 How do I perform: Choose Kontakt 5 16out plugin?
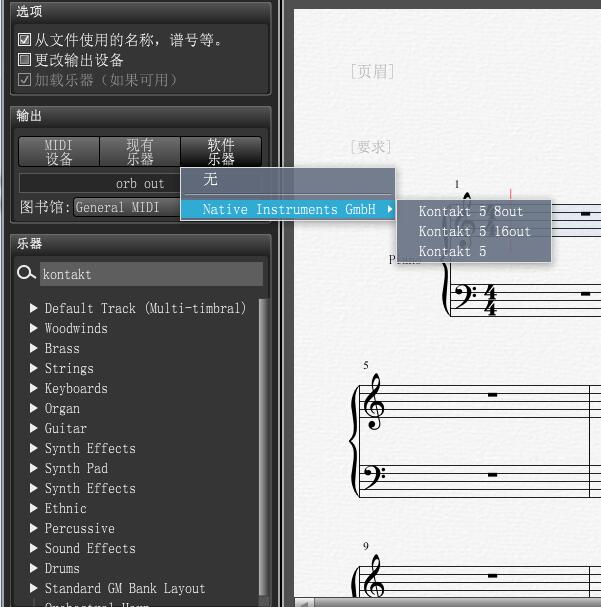[474, 231]
